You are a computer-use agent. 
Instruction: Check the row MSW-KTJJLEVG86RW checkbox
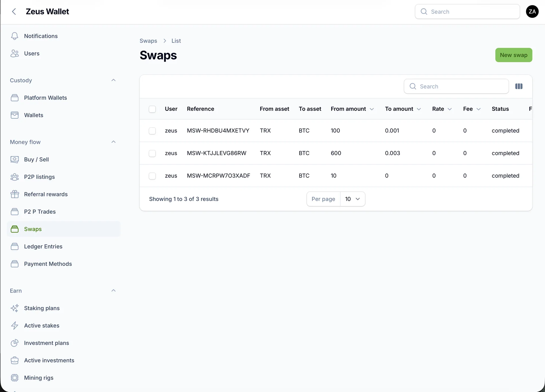click(152, 153)
